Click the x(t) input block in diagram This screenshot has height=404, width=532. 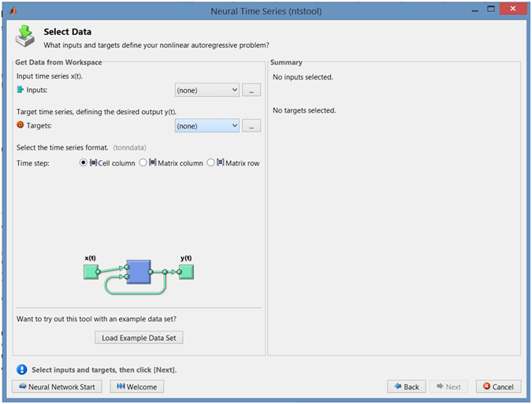(x=91, y=272)
